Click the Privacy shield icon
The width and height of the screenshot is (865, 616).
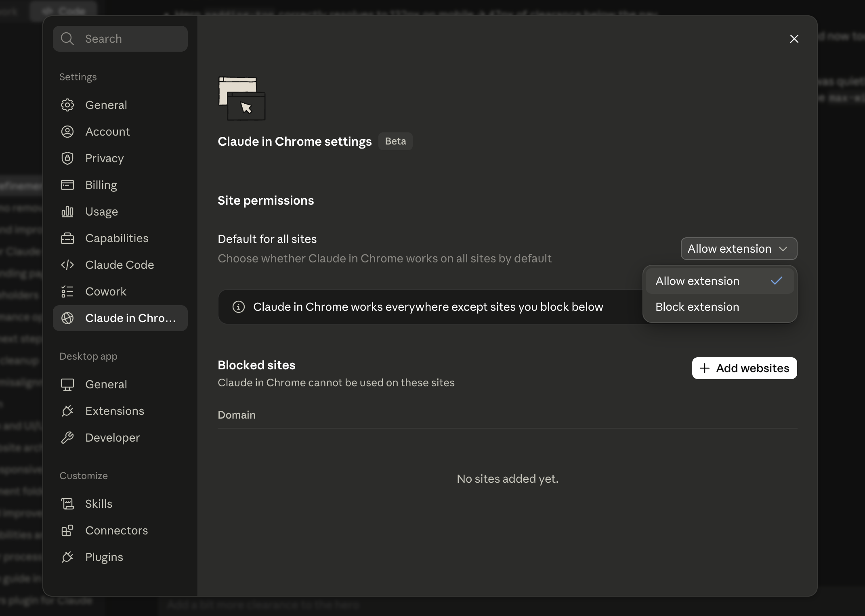67,158
